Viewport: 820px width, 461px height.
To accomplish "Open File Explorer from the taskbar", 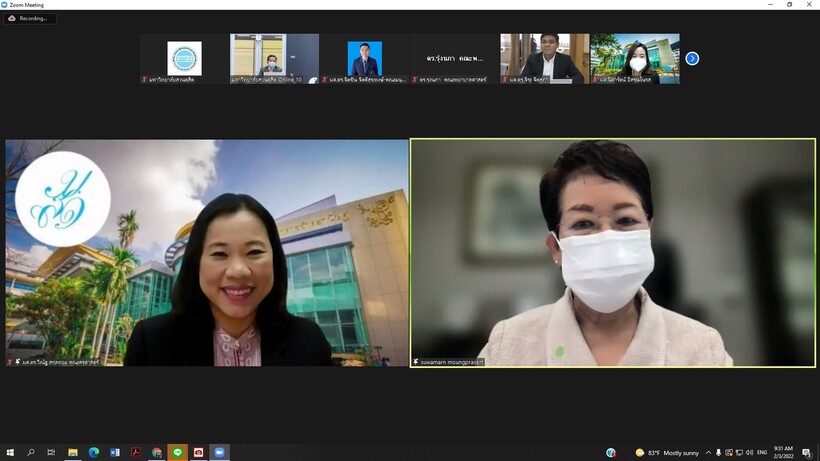I will click(x=72, y=453).
